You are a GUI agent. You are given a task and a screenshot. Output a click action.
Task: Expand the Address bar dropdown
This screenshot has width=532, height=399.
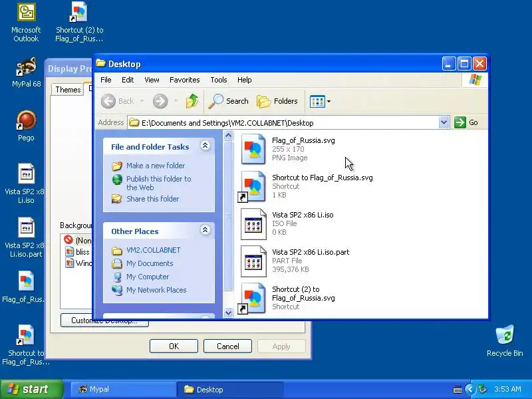pyautogui.click(x=444, y=122)
